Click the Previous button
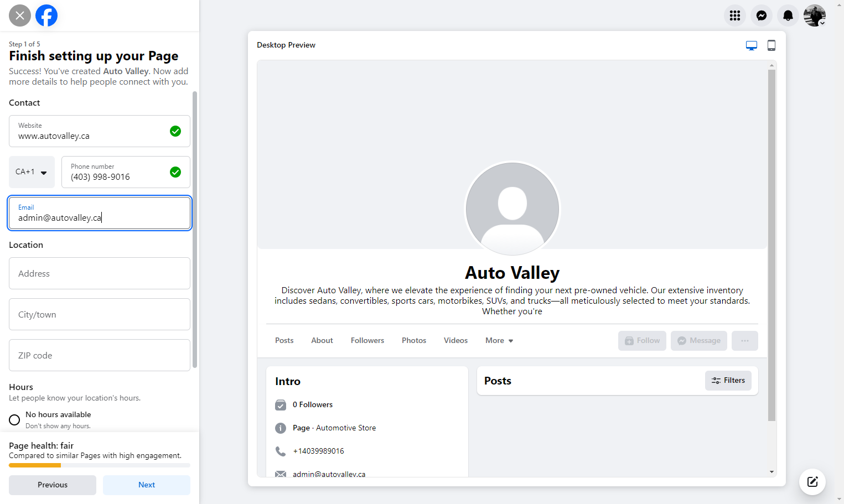Screen dimensions: 844x504 click(53, 485)
